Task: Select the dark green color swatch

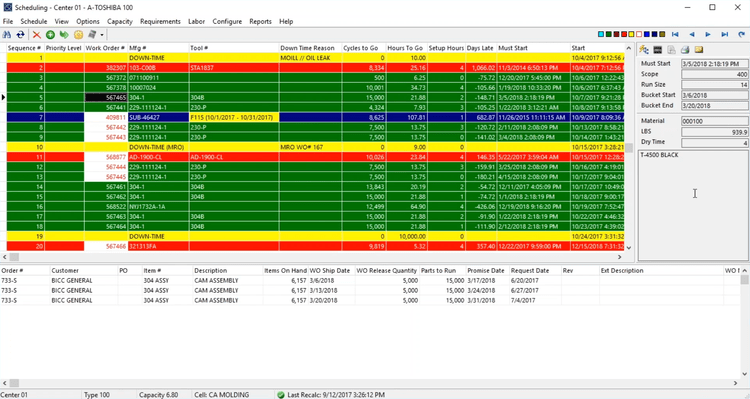Action: pos(608,34)
